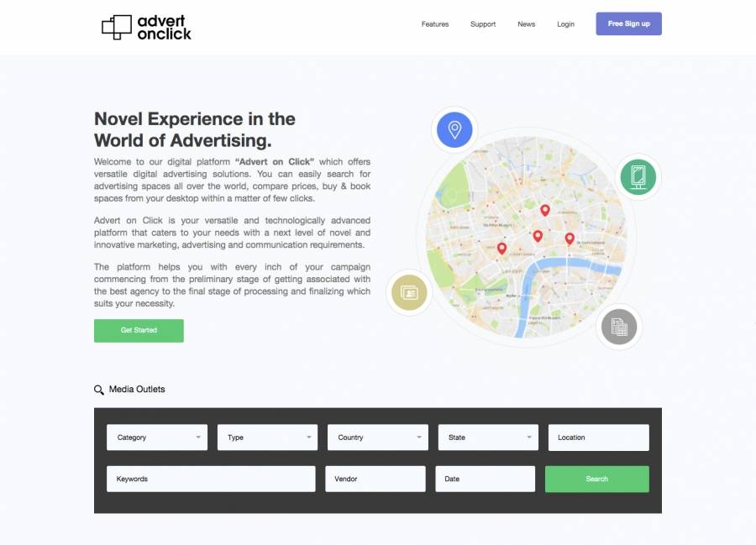756x545 pixels.
Task: Open the State dropdown
Action: 488,438
